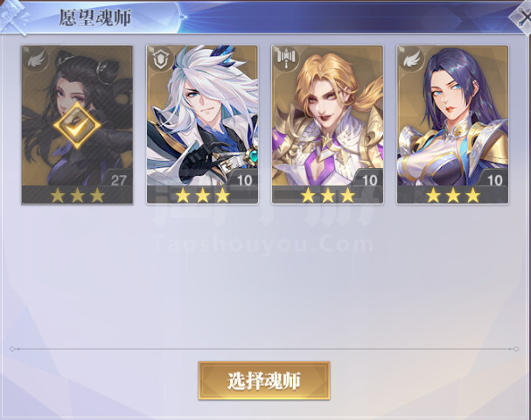Click the three stars under the selected card

tap(78, 195)
